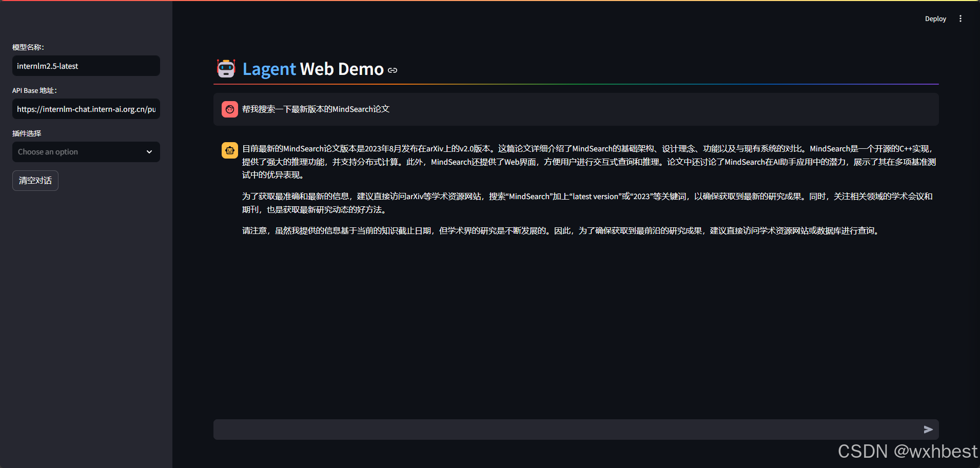Image resolution: width=980 pixels, height=468 pixels.
Task: Click the 插件选择 label
Action: [x=27, y=133]
